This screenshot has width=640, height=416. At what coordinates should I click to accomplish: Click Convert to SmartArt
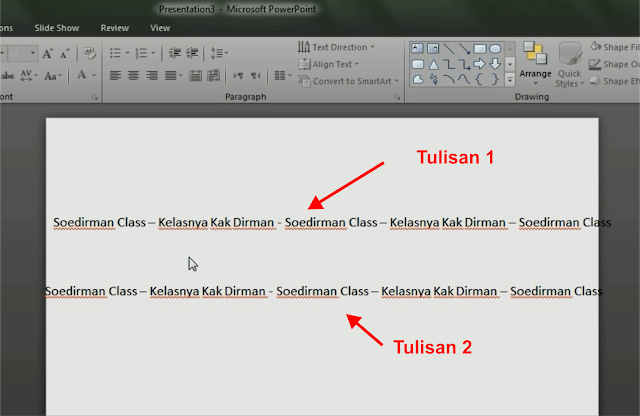tap(348, 81)
